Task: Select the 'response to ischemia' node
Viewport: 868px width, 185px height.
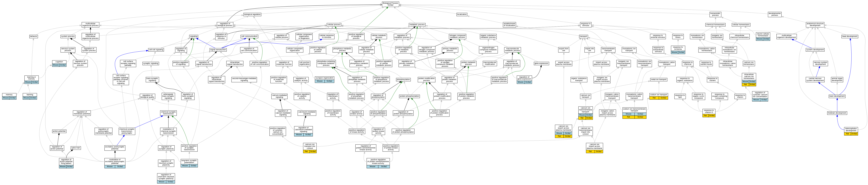Action: [x=678, y=50]
